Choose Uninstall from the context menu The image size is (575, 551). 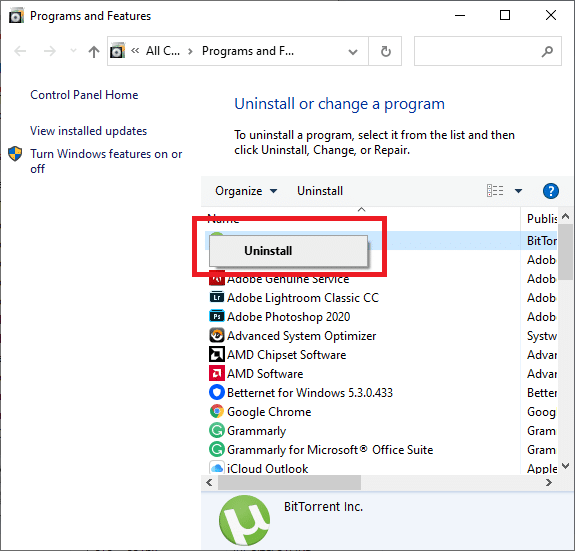pyautogui.click(x=288, y=251)
